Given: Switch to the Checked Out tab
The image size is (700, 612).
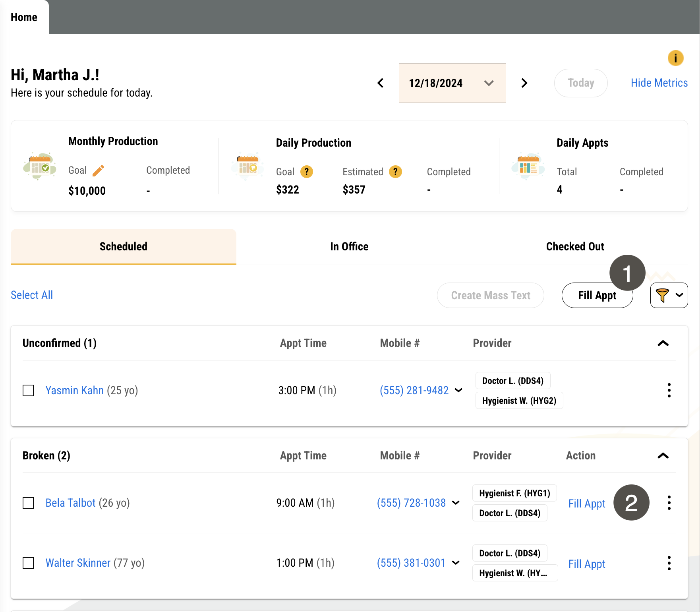Looking at the screenshot, I should pos(575,246).
